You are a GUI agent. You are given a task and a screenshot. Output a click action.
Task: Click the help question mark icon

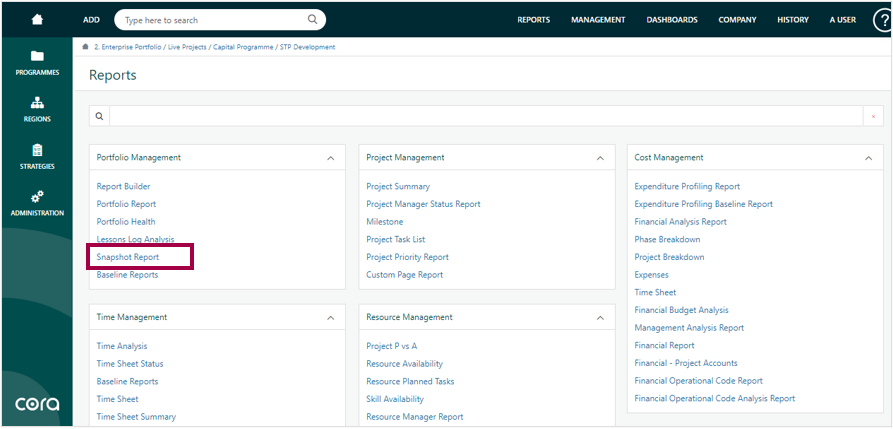click(x=882, y=20)
